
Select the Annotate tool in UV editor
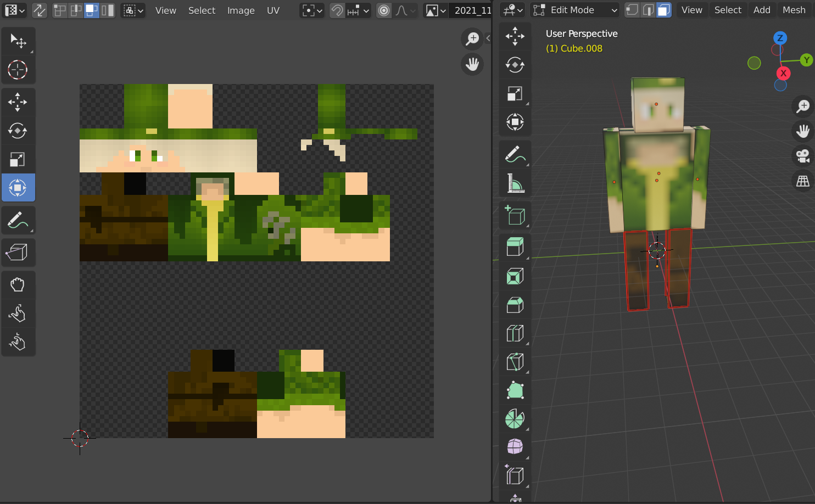pos(18,220)
